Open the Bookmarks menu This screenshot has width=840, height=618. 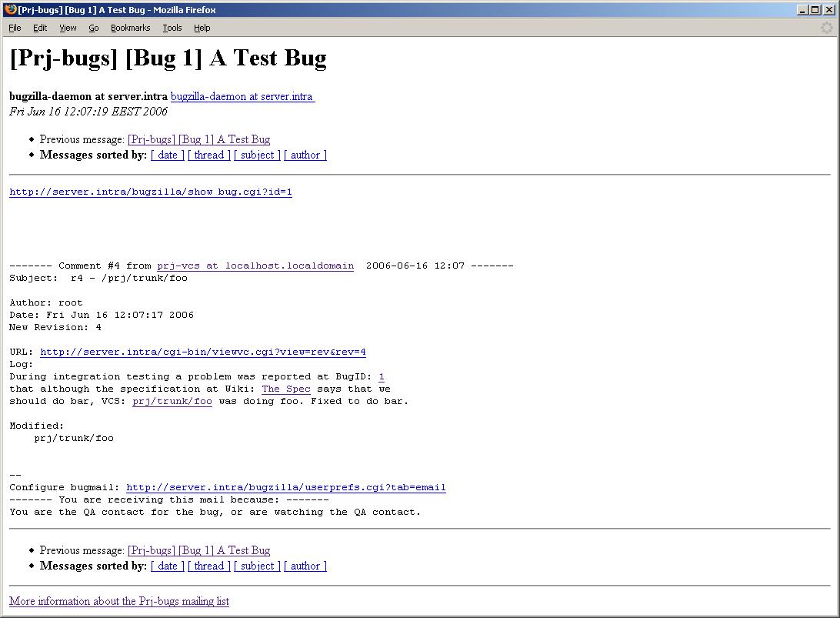(x=130, y=28)
